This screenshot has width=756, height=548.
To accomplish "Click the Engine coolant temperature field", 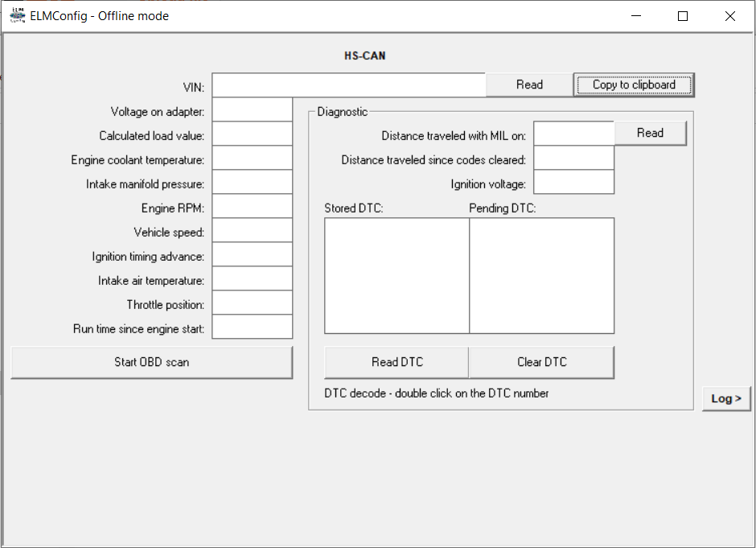I will tap(253, 157).
